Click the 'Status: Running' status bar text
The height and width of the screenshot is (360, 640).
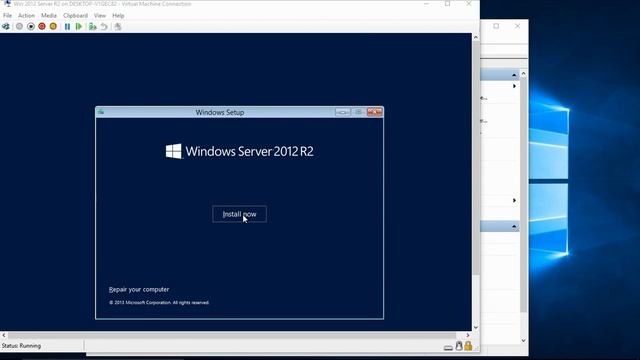[21, 346]
